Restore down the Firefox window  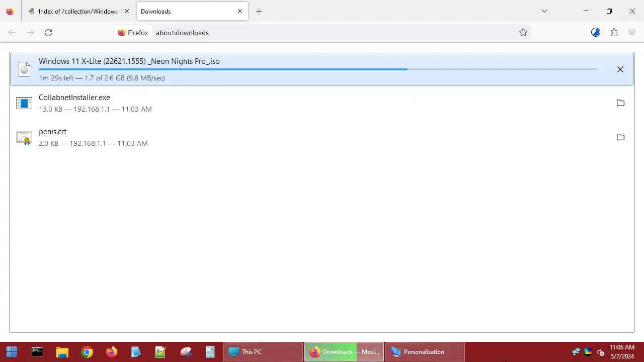pyautogui.click(x=609, y=11)
